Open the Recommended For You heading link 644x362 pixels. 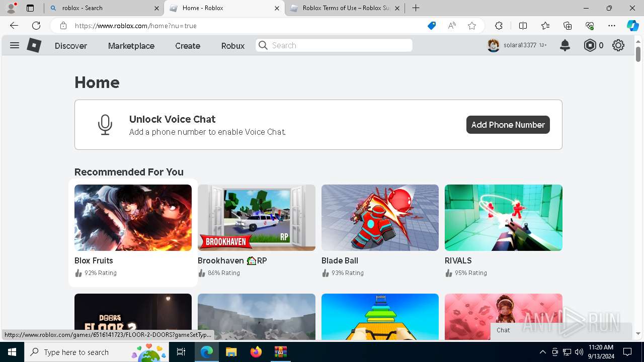point(129,172)
